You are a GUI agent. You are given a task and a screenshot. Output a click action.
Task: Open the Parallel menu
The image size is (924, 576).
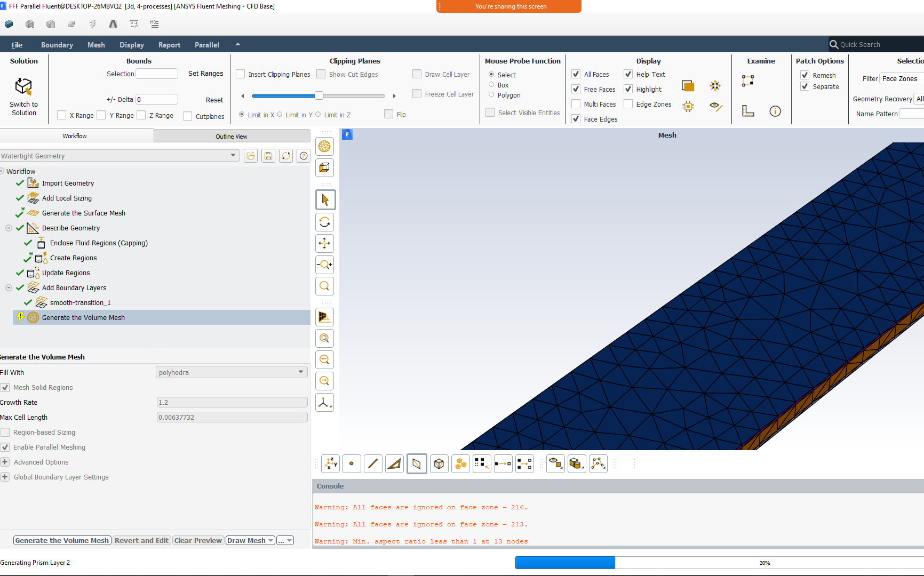(x=207, y=45)
